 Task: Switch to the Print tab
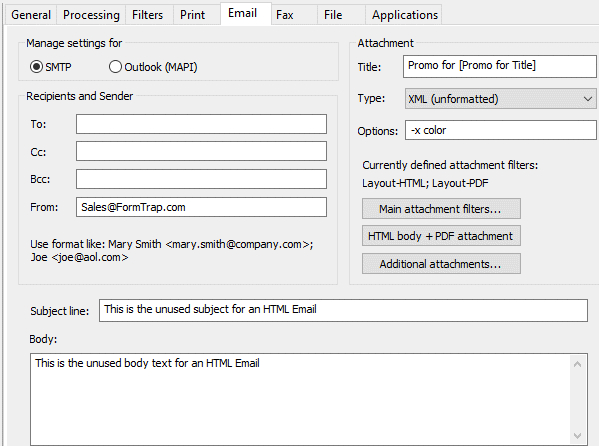pyautogui.click(x=193, y=15)
